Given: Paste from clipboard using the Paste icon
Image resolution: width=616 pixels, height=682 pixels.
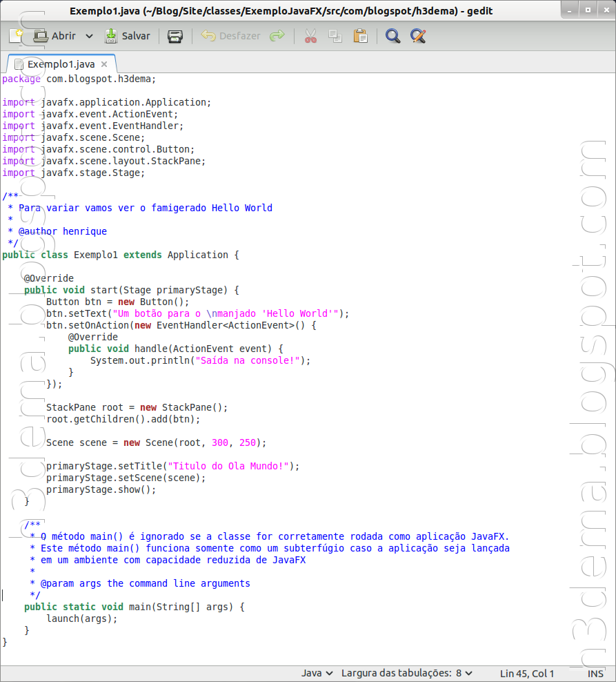Looking at the screenshot, I should [x=361, y=36].
